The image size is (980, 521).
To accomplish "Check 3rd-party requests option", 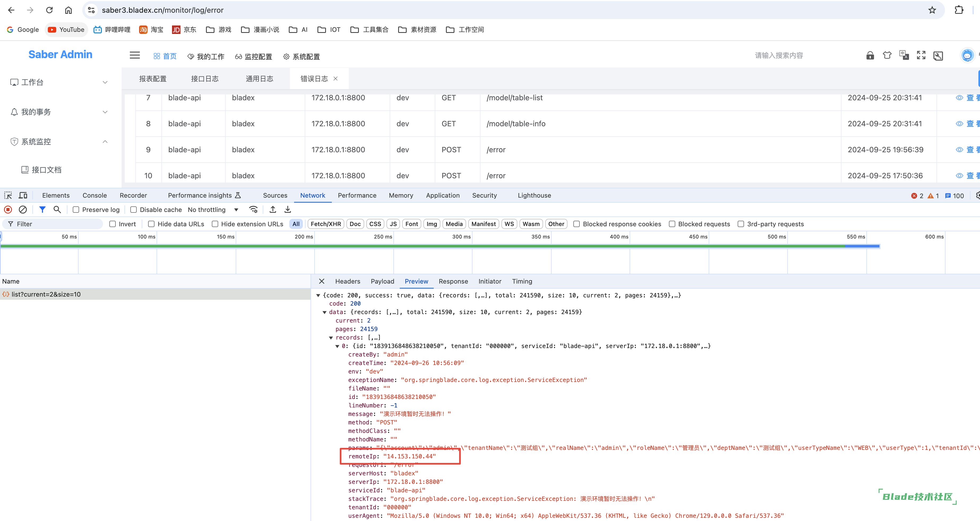I will pos(741,224).
